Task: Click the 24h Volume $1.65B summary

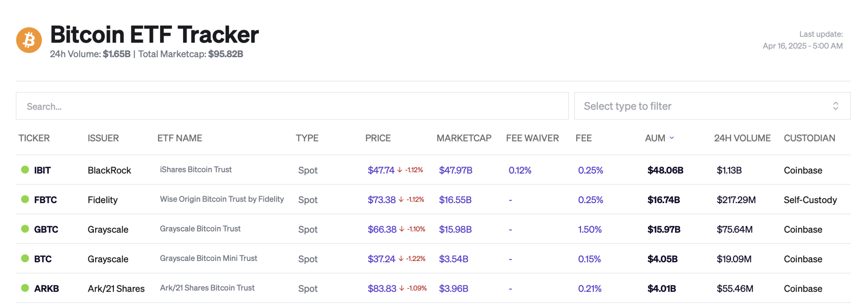Action: tap(90, 53)
